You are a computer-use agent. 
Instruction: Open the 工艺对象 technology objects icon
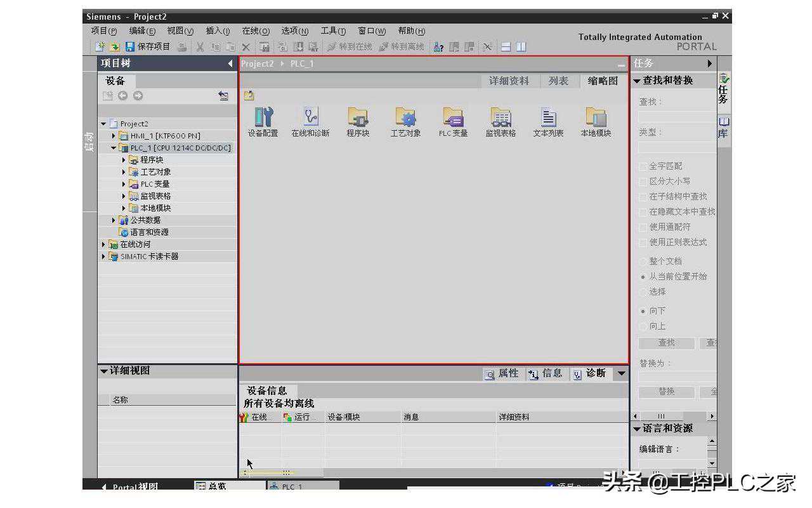click(x=405, y=118)
